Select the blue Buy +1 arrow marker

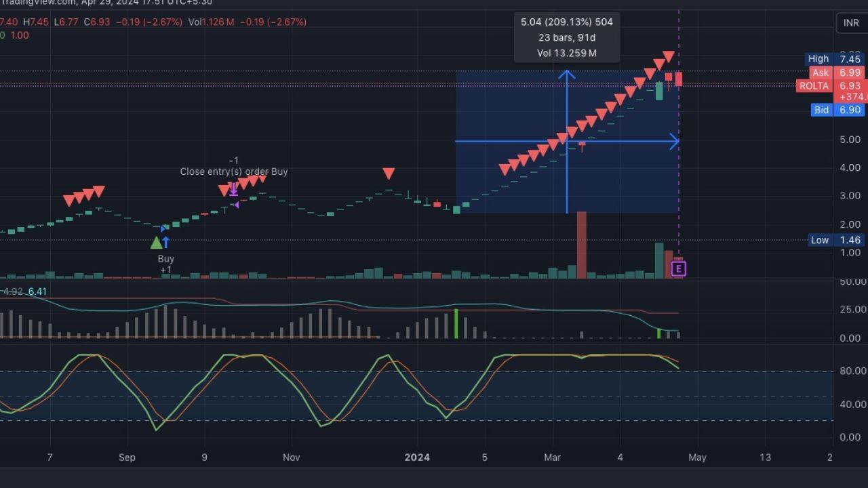click(x=165, y=242)
